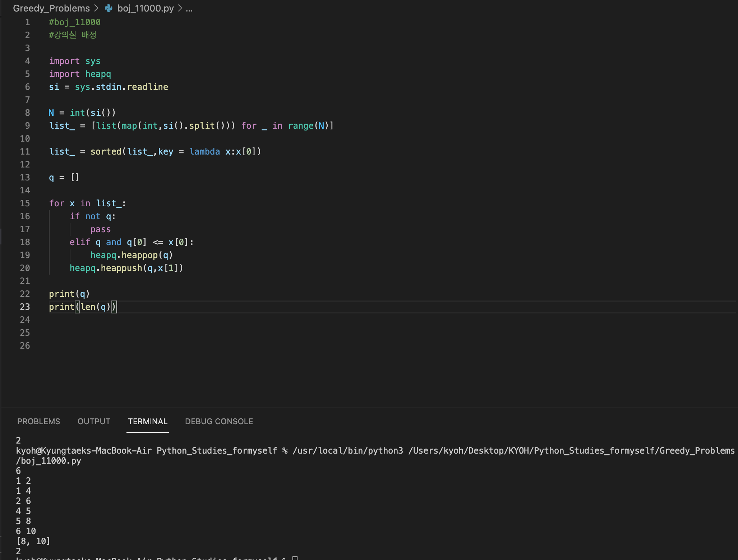Click the Korean comment on line 2
This screenshot has height=560, width=738.
point(73,35)
